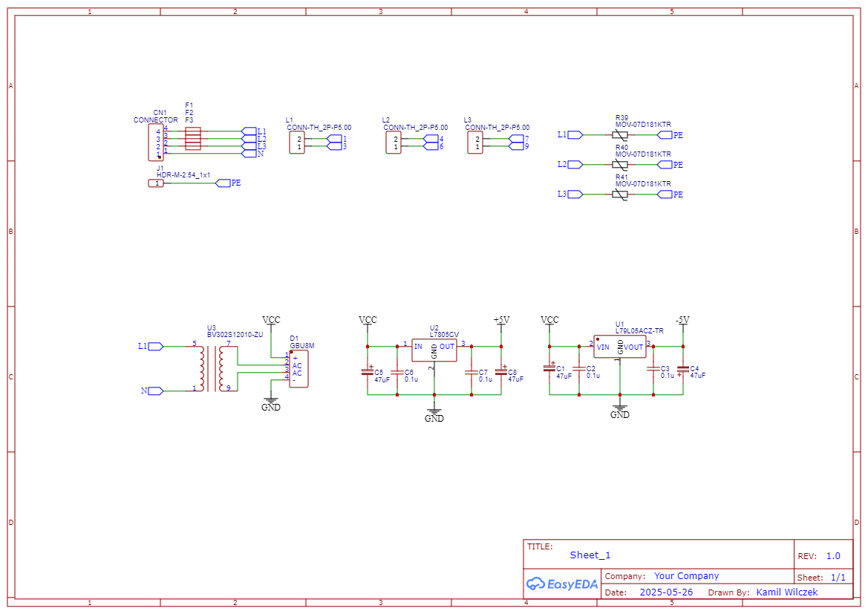Select the VCC power flag above D1
Viewport: 868px width, 614px height.
pyautogui.click(x=271, y=321)
